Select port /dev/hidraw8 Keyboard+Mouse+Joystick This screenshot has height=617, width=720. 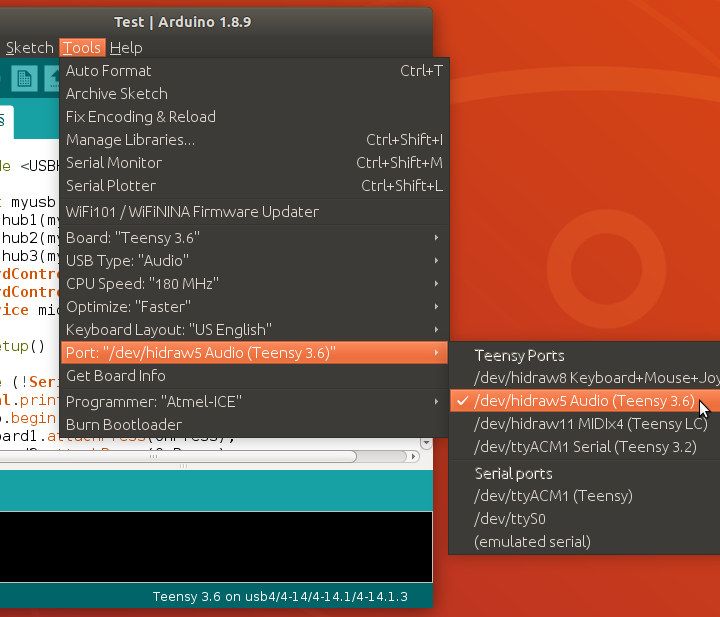coord(585,378)
